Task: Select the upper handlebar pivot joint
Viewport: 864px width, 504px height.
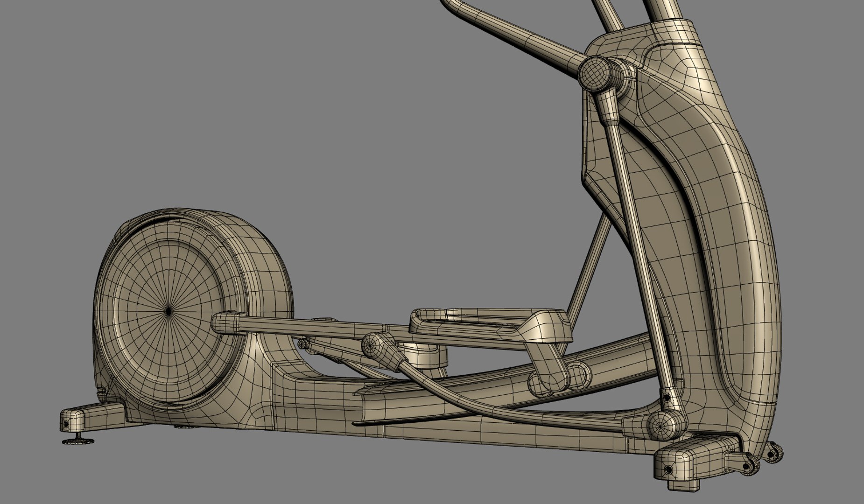Action: [597, 73]
